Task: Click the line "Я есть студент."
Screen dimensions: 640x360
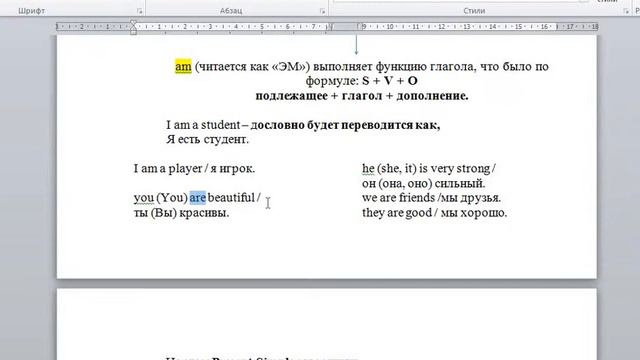Action: click(207, 140)
